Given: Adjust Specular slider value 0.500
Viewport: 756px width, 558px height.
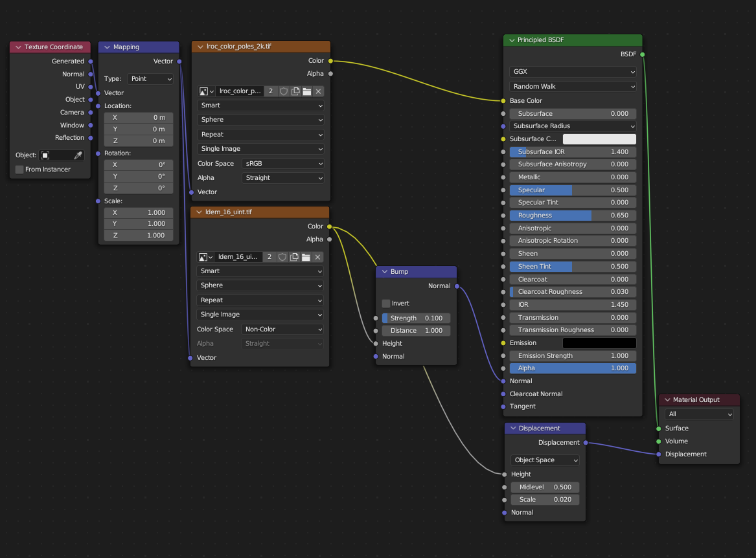Looking at the screenshot, I should tap(573, 190).
